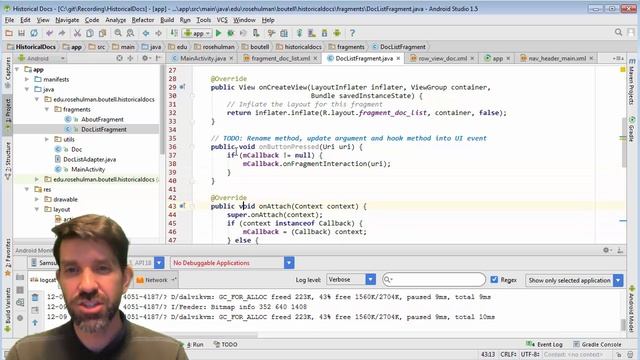Open the VCS menu
The height and width of the screenshot is (360, 640).
tap(222, 20)
